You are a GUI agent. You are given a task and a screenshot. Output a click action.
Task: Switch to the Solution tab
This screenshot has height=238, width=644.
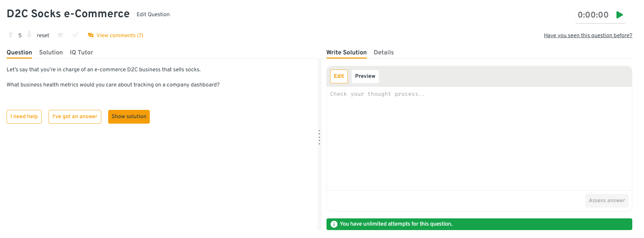point(51,52)
